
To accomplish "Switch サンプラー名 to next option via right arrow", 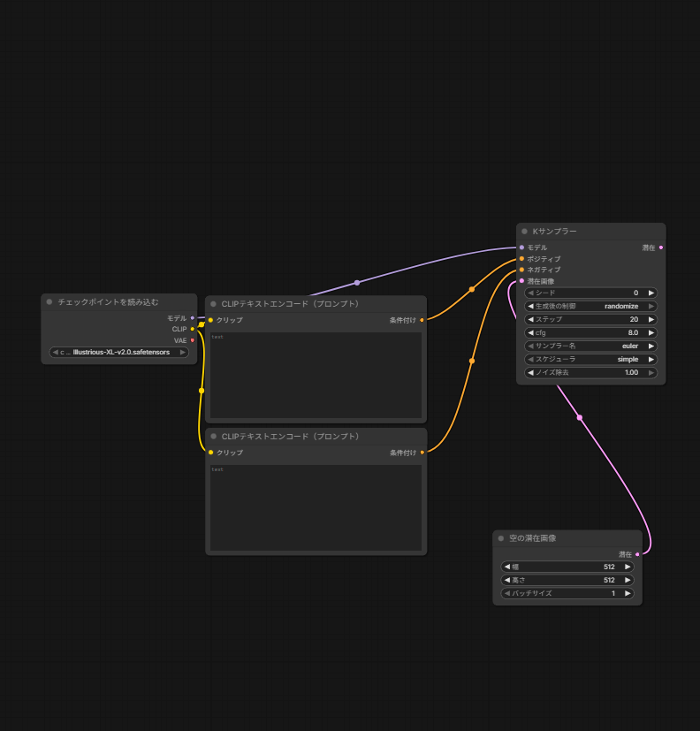I will [651, 346].
